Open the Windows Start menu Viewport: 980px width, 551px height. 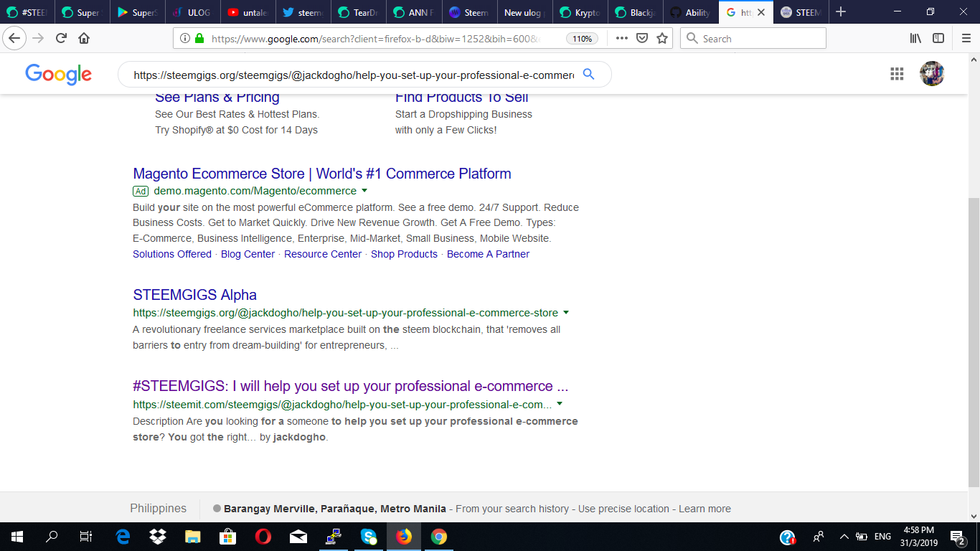(x=17, y=537)
